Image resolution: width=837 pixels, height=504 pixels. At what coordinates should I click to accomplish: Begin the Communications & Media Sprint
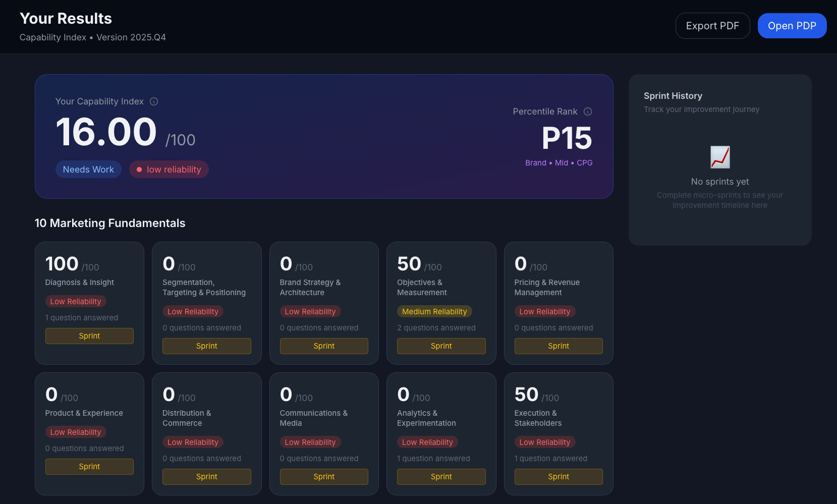(323, 476)
